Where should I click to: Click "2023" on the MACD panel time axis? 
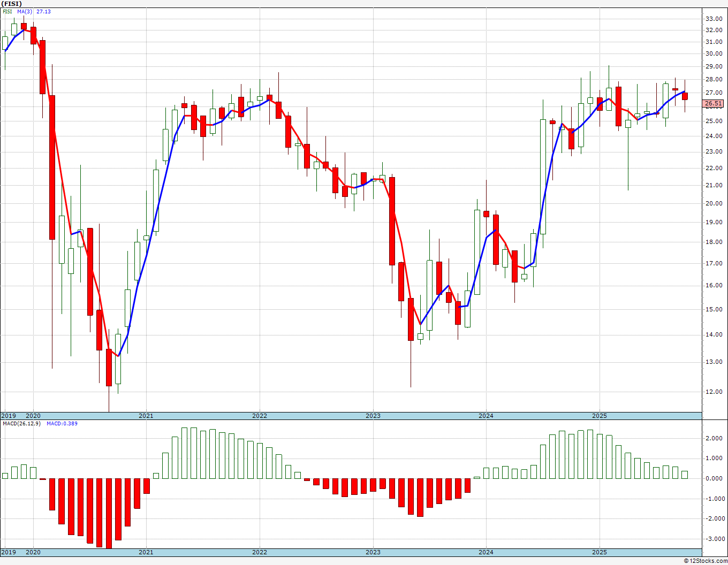point(373,552)
